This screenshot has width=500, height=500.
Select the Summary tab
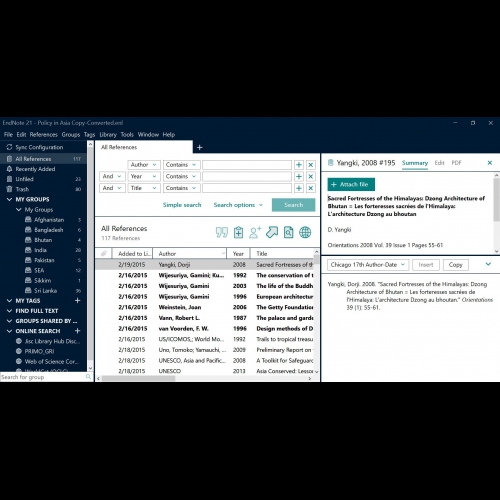pos(415,163)
